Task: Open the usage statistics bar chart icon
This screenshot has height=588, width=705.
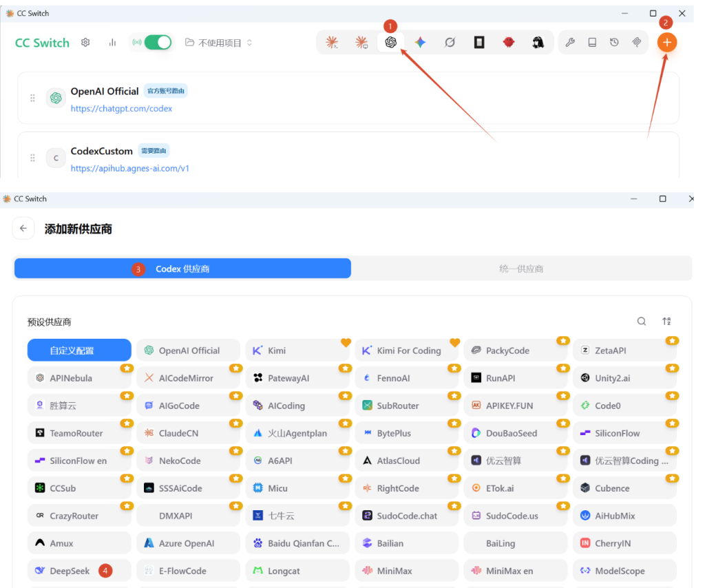Action: 112,42
